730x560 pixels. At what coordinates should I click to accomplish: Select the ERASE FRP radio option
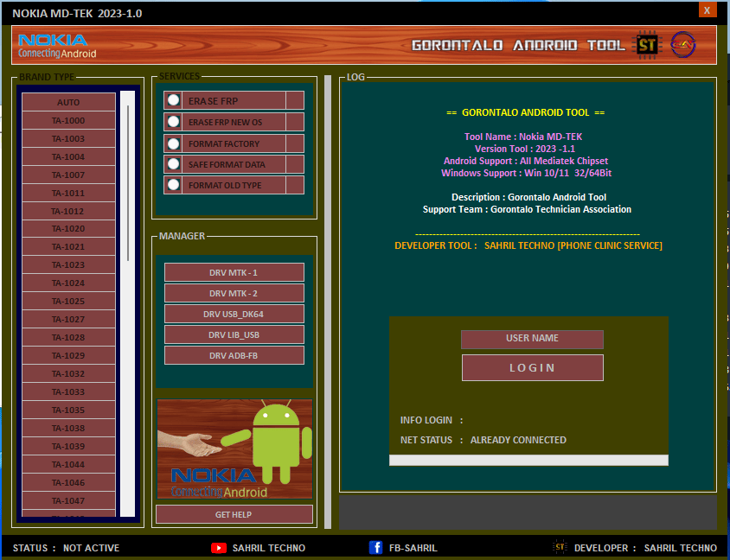tap(173, 101)
